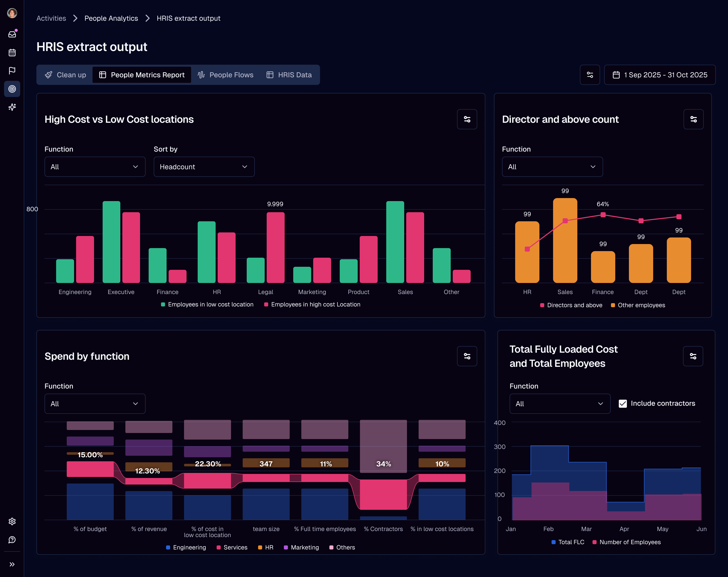The height and width of the screenshot is (577, 728).
Task: Open the calendar icon in sidebar
Action: [12, 53]
